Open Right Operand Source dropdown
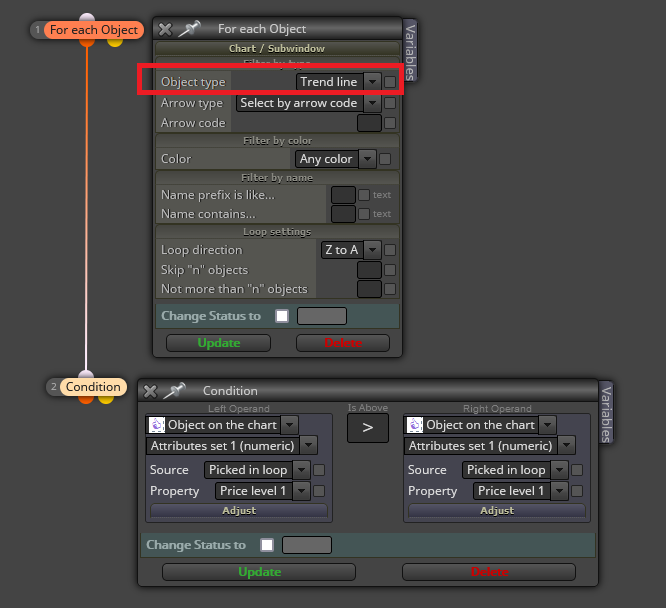Screen dimensions: 666x608 coord(515,470)
